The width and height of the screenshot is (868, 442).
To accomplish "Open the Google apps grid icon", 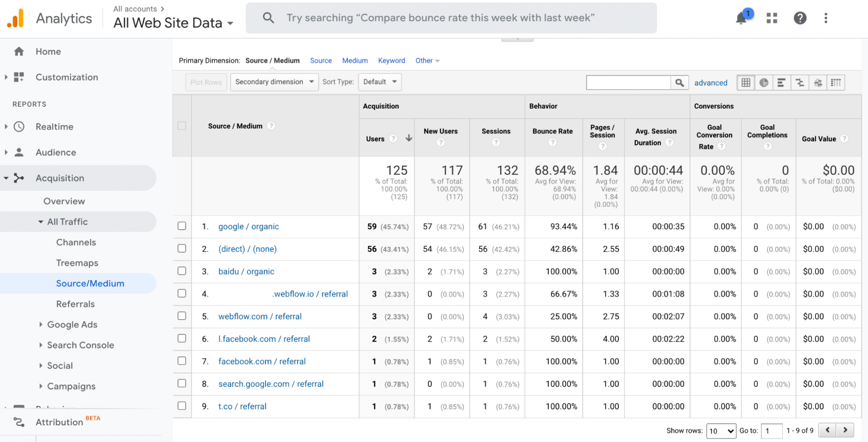I will point(772,18).
